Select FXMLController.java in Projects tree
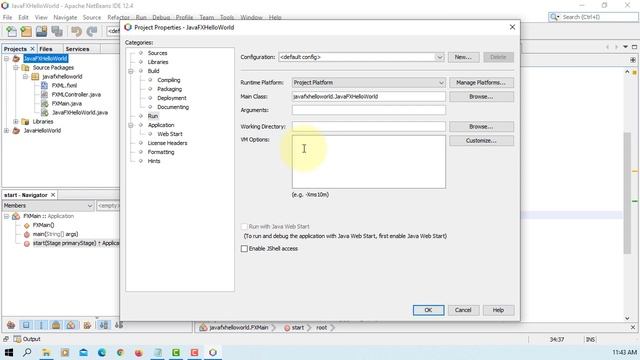 [x=76, y=94]
